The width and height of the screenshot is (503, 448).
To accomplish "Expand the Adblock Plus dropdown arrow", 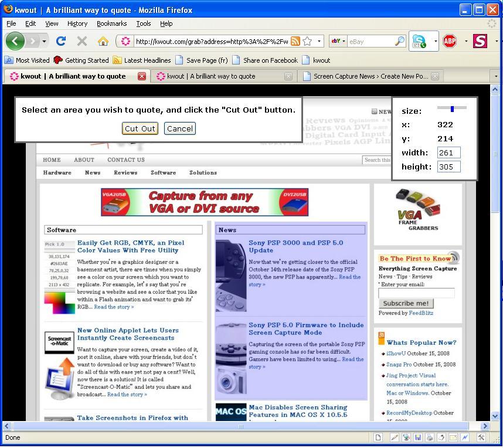I will (466, 41).
